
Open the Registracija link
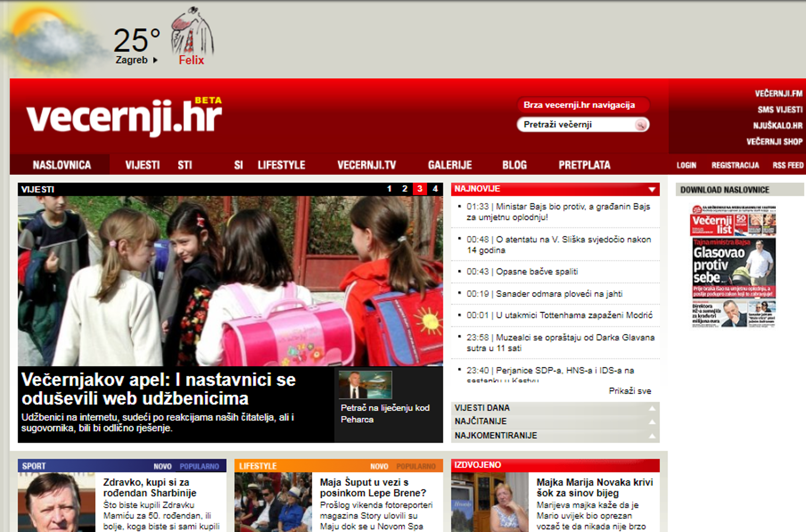tap(735, 166)
